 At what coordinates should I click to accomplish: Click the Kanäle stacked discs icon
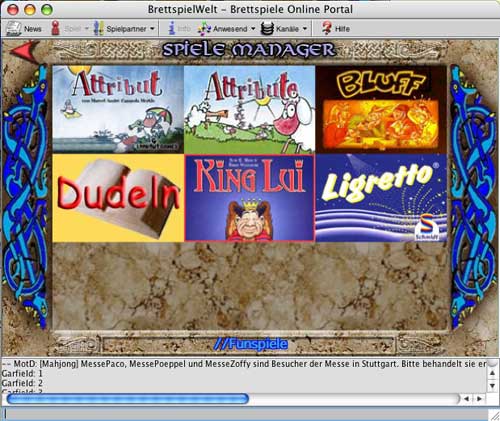point(267,29)
